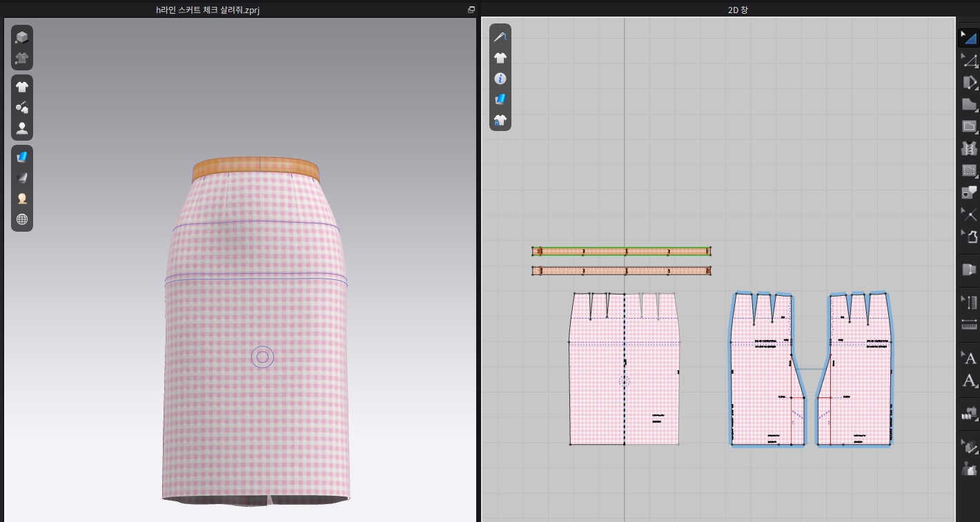Viewport: 980px width, 522px height.
Task: Click the avatar bust silhouette icon
Action: point(22,128)
